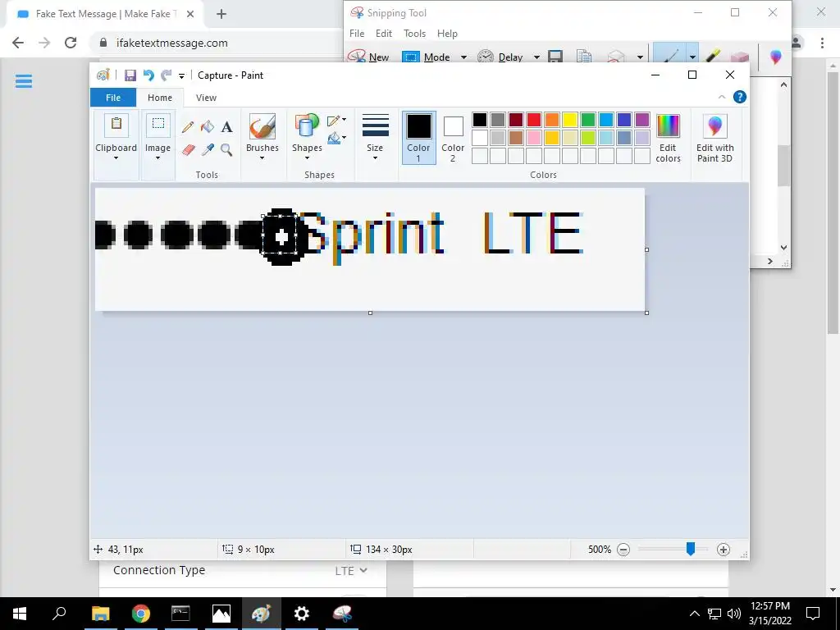The image size is (840, 630).
Task: Click the Chrome address bar URL
Action: pos(172,43)
